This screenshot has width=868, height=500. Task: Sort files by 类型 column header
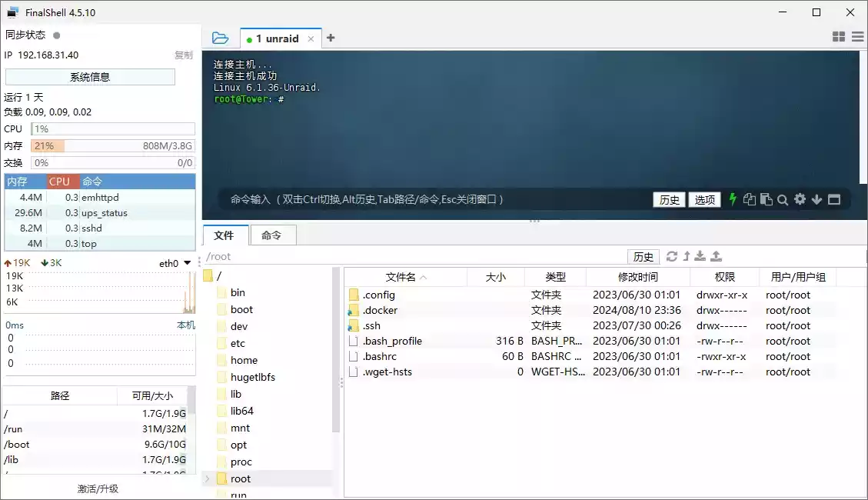[555, 277]
